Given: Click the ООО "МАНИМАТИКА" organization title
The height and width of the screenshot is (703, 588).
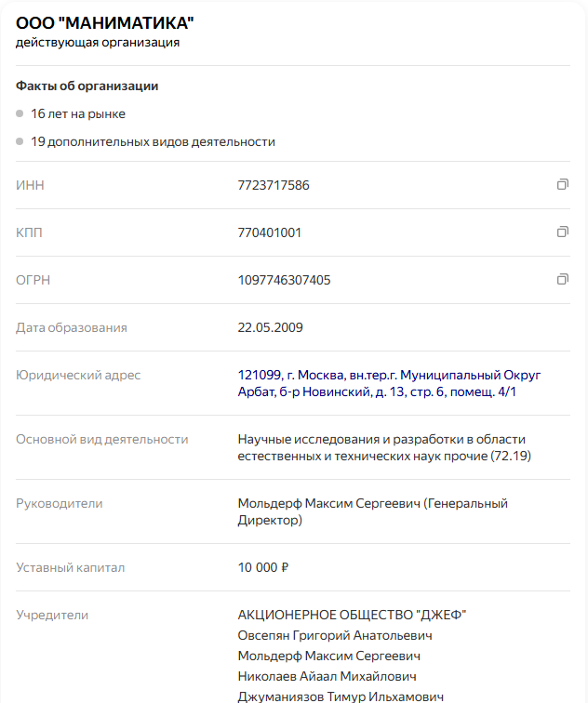Looking at the screenshot, I should (105, 22).
